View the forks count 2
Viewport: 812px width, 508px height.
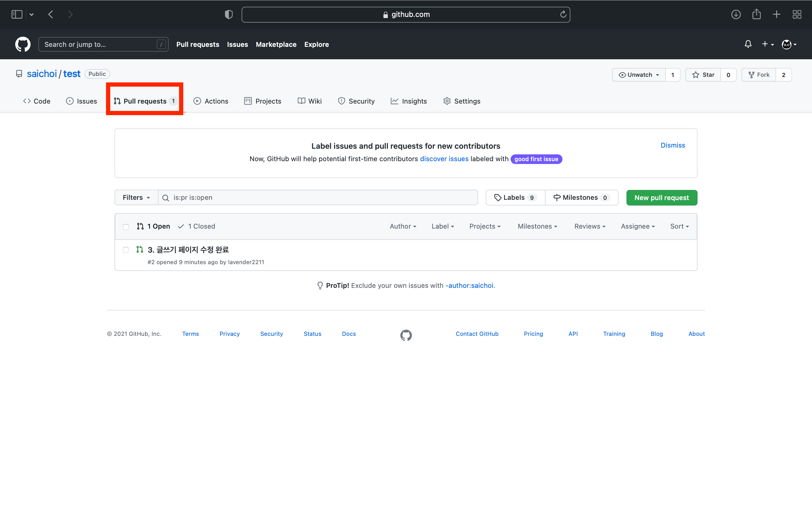(x=784, y=75)
